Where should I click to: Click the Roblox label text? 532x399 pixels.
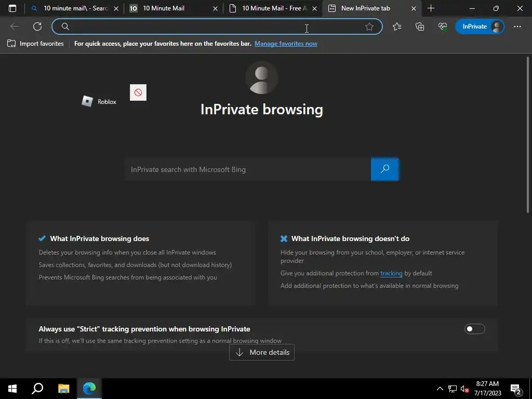pyautogui.click(x=107, y=101)
